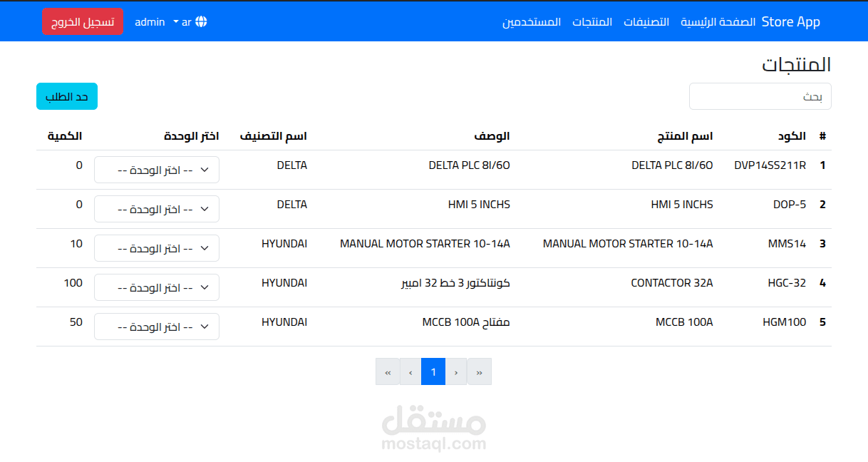Select pagination page 1 button

433,371
